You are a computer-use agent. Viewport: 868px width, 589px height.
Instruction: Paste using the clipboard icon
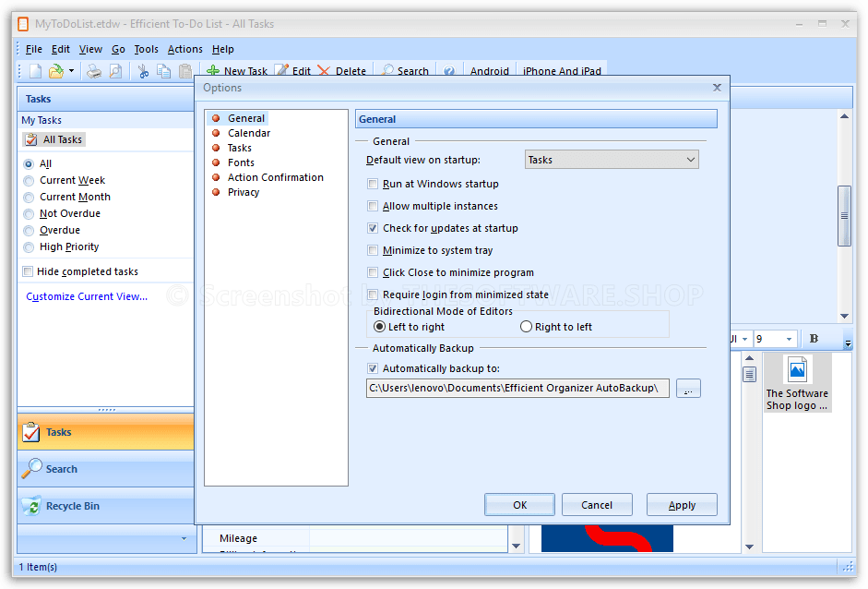coord(184,71)
